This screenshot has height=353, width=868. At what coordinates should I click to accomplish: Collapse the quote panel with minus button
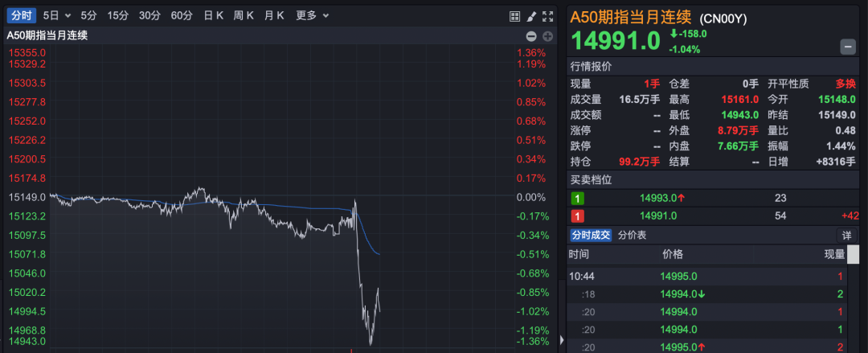coord(848,47)
